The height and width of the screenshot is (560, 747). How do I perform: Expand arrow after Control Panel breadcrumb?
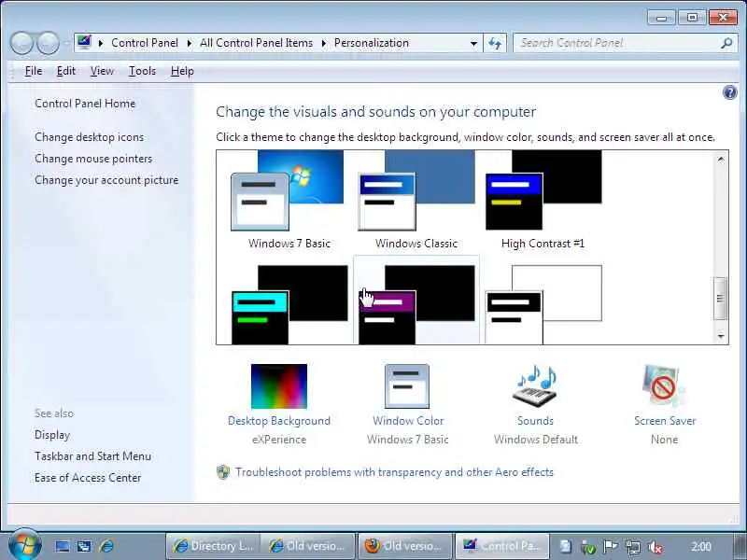pos(190,43)
